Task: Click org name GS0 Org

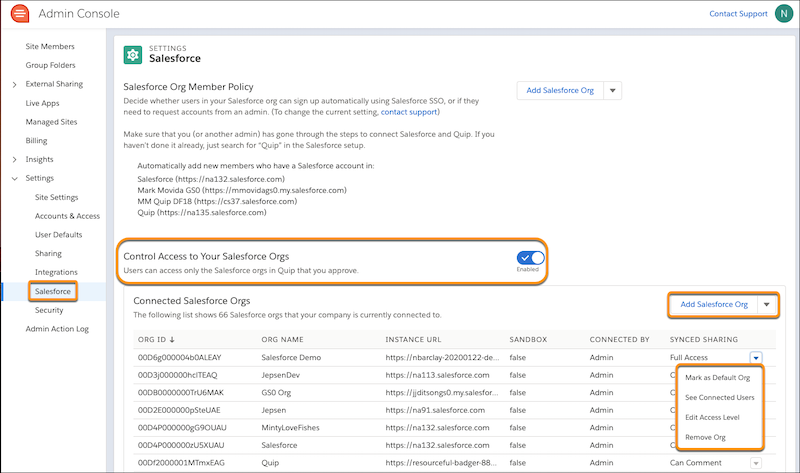Action: pos(276,393)
